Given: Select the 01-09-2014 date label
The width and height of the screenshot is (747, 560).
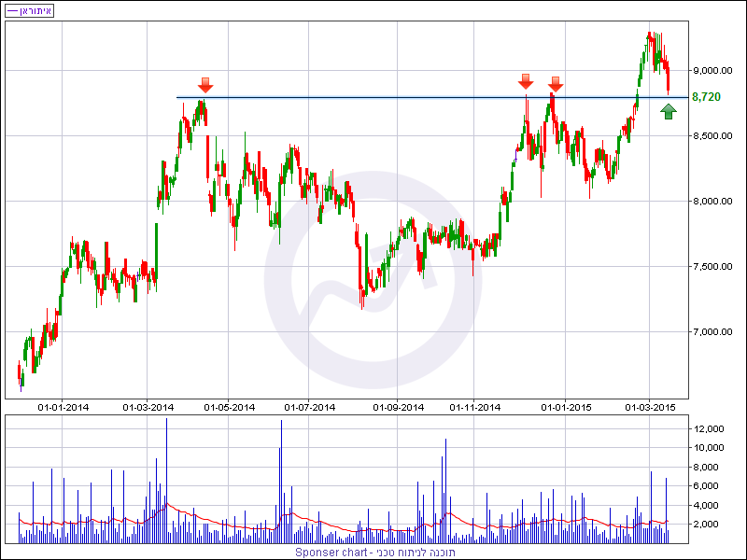Looking at the screenshot, I should (399, 407).
